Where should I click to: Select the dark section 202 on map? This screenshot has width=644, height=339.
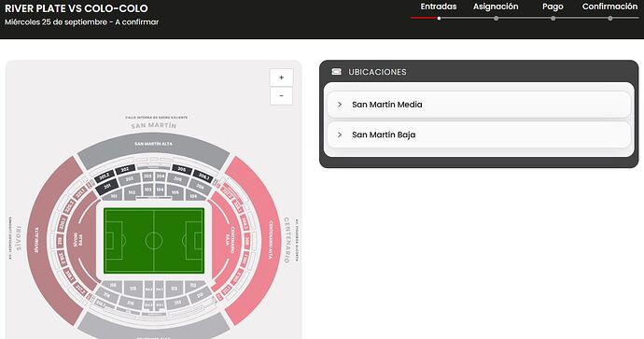pyautogui.click(x=125, y=169)
